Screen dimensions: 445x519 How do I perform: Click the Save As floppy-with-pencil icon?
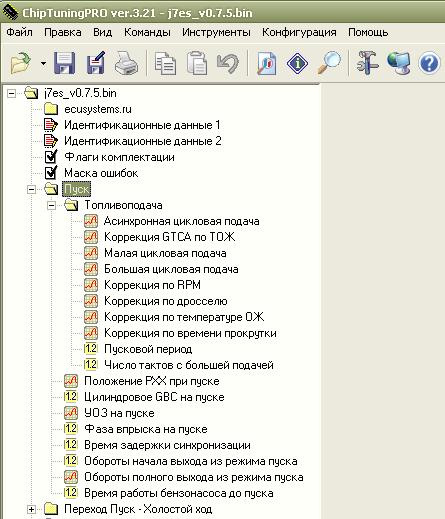96,63
